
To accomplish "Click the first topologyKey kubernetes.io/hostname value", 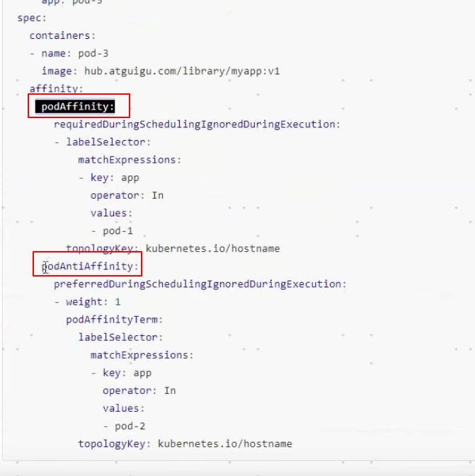I will coord(213,249).
